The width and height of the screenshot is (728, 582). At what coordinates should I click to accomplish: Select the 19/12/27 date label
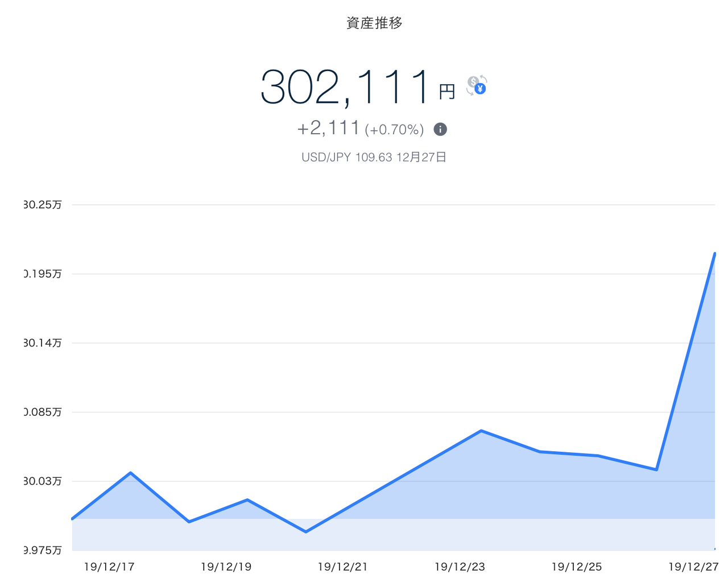[693, 567]
